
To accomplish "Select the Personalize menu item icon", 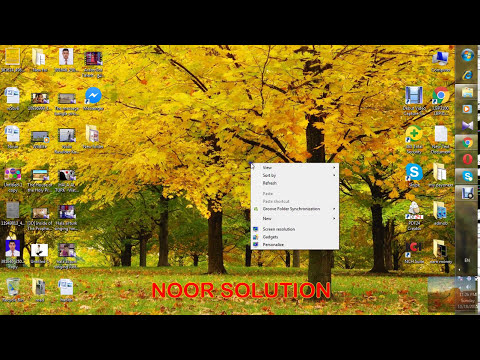I will (256, 244).
